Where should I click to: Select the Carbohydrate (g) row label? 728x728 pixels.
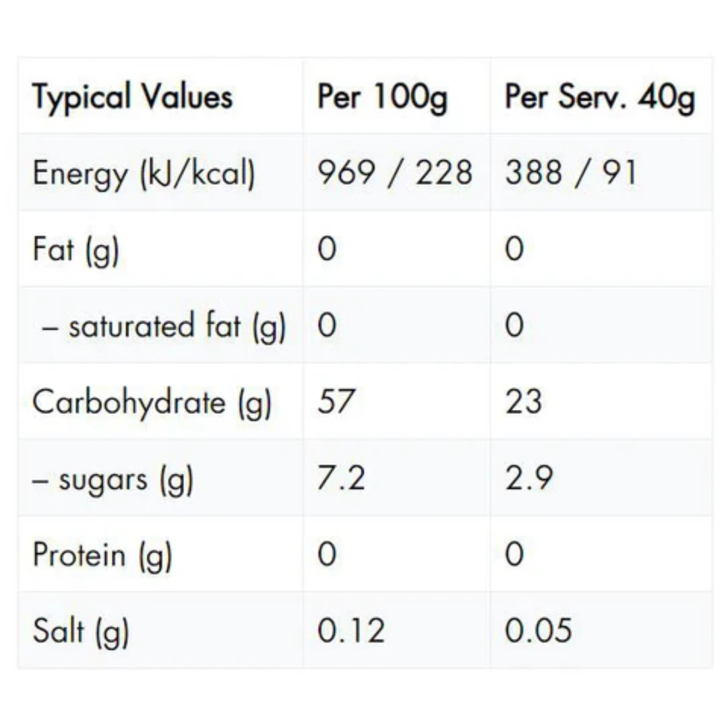pyautogui.click(x=152, y=402)
